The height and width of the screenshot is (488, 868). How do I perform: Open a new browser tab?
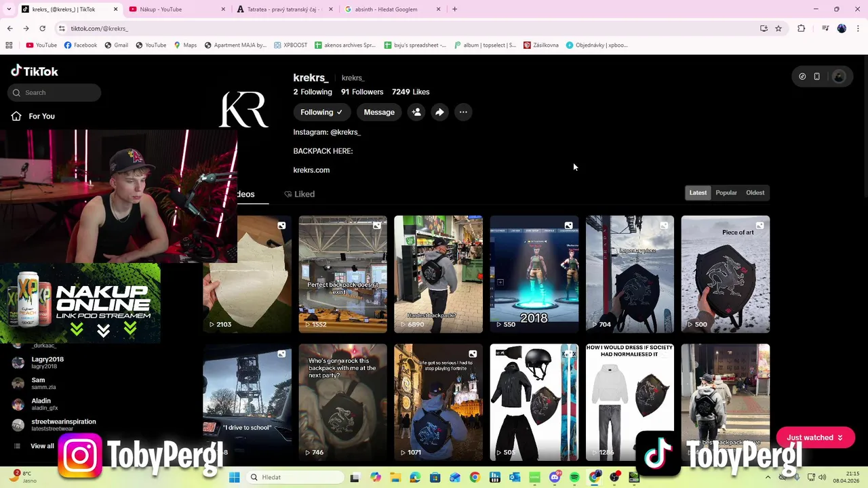tap(454, 9)
